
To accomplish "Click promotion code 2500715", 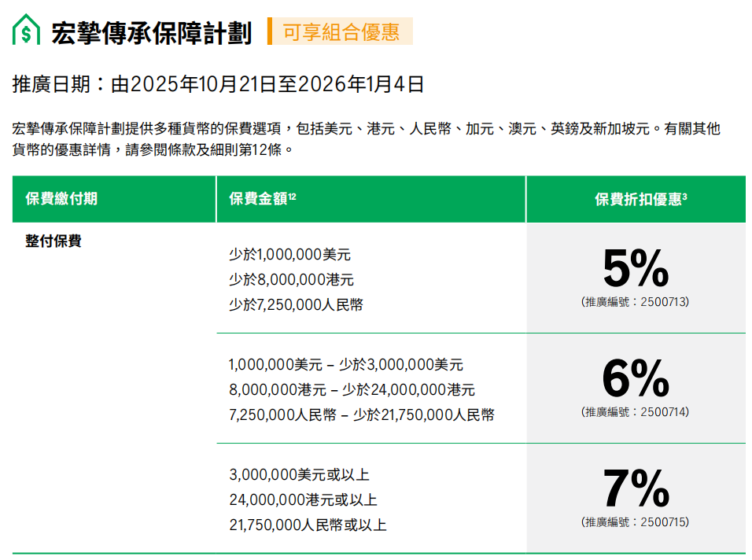I will click(x=635, y=521).
